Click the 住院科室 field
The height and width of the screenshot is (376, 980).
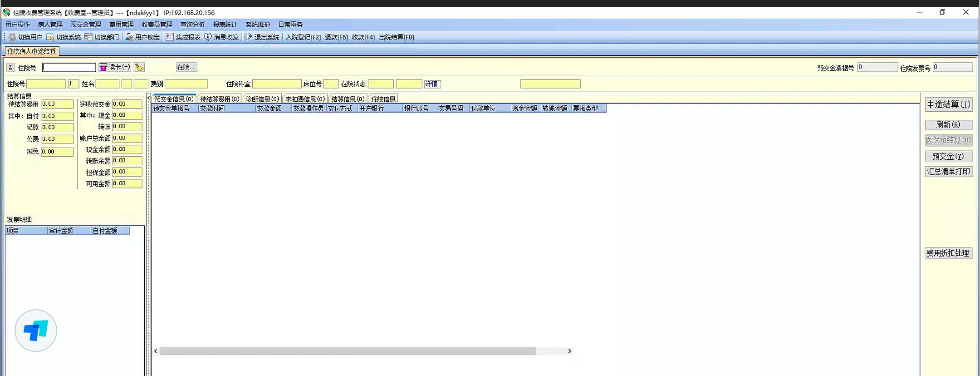click(277, 84)
